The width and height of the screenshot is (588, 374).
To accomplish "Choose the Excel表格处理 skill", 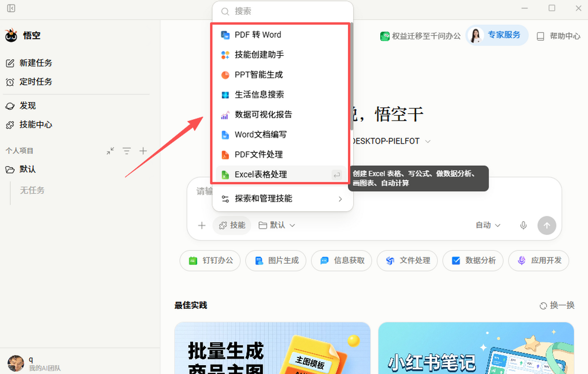I will point(281,175).
